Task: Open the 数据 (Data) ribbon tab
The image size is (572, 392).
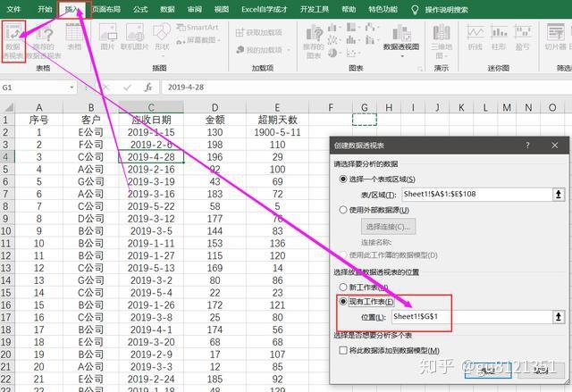Action: tap(167, 9)
